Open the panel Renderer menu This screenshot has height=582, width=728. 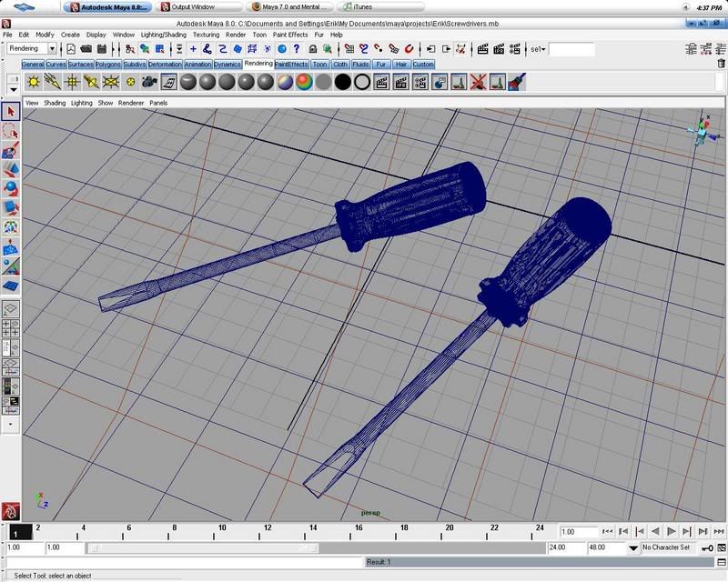(131, 103)
